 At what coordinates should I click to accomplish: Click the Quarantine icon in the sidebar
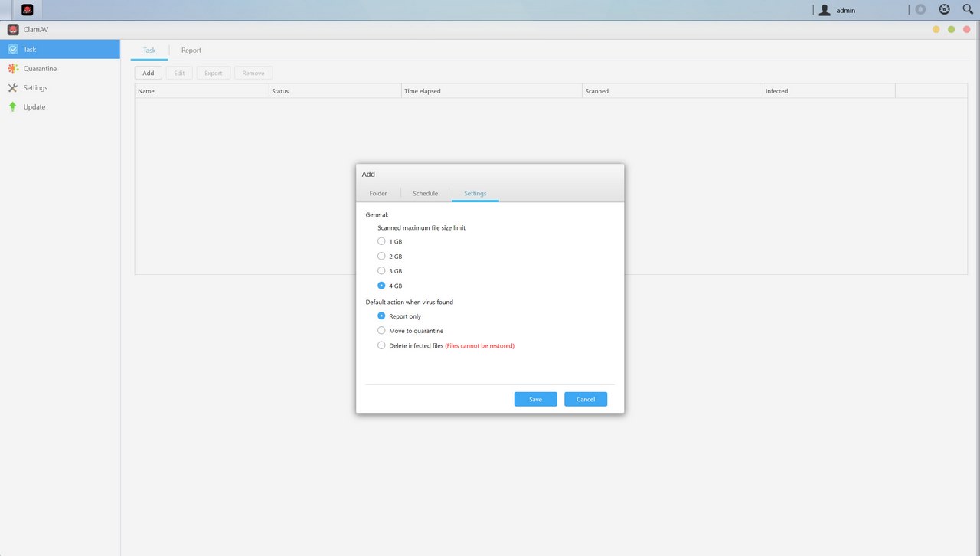pos(13,68)
